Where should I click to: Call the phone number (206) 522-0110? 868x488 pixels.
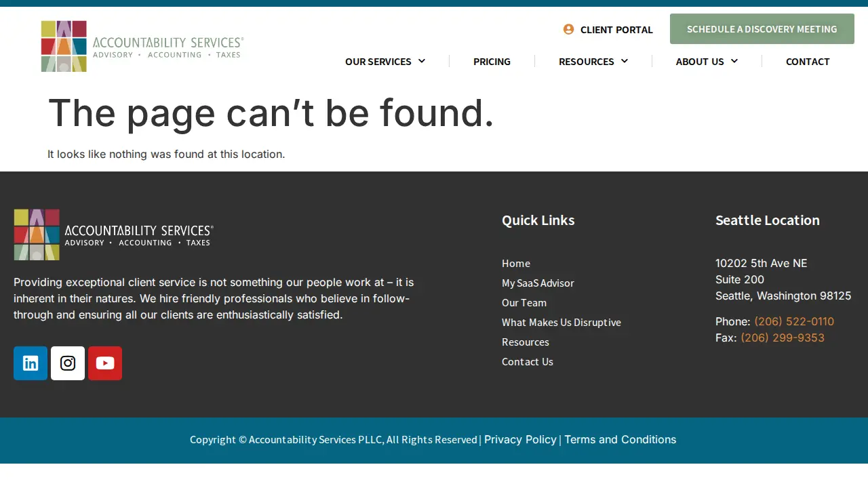(794, 321)
